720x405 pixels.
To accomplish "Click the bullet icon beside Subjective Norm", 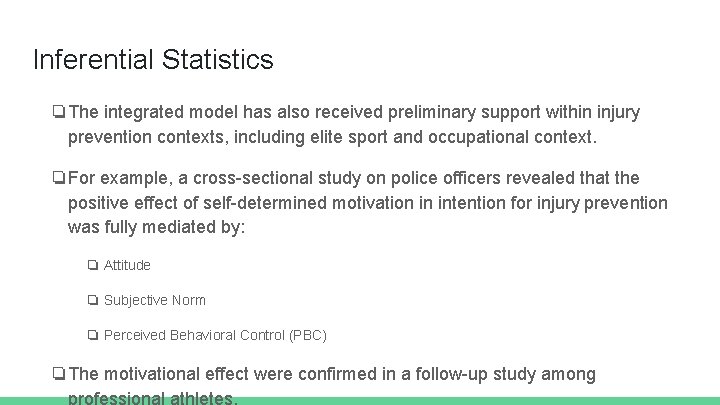I will 92,300.
